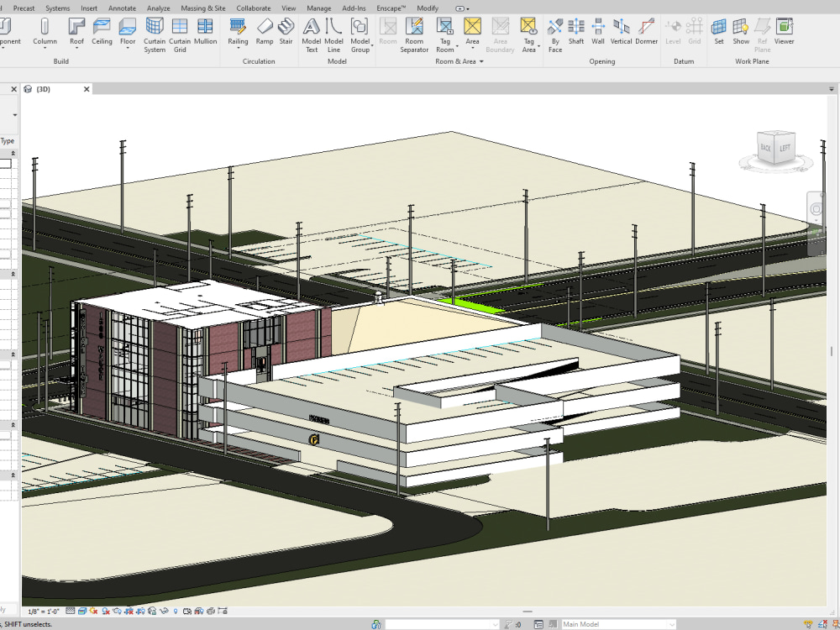Reveal hidden elements with the lightbulb toggle
The height and width of the screenshot is (630, 840).
coord(176,609)
